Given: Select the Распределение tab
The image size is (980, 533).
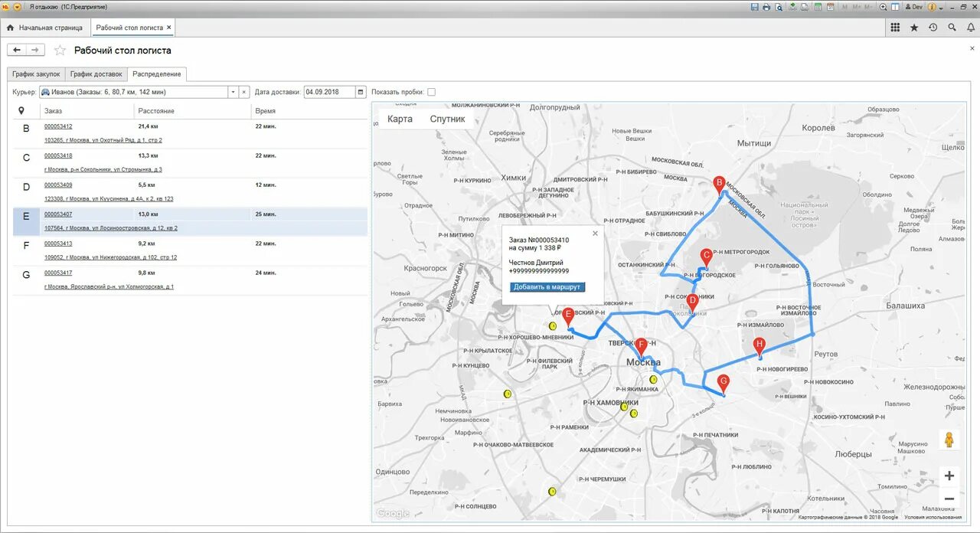Looking at the screenshot, I should [157, 74].
